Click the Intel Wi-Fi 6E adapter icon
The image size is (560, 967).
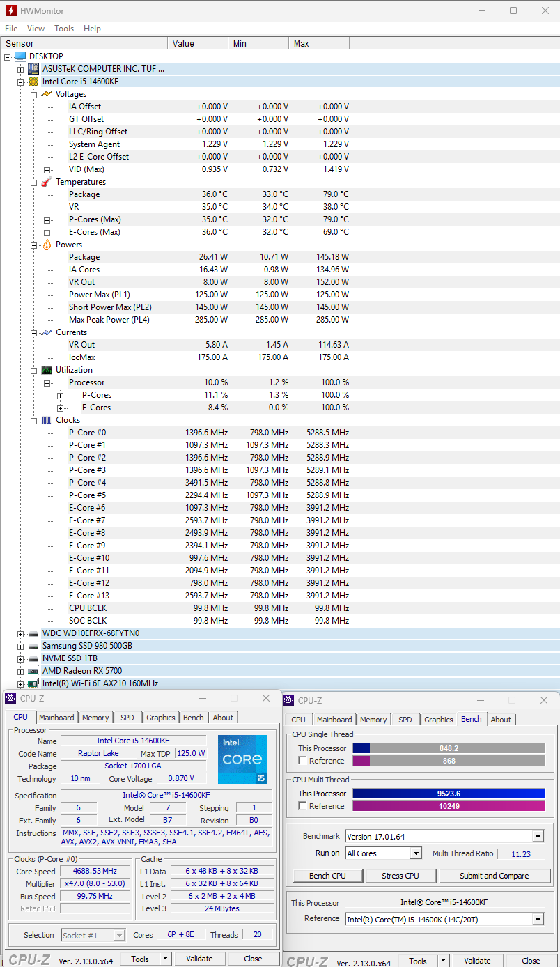(x=33, y=683)
